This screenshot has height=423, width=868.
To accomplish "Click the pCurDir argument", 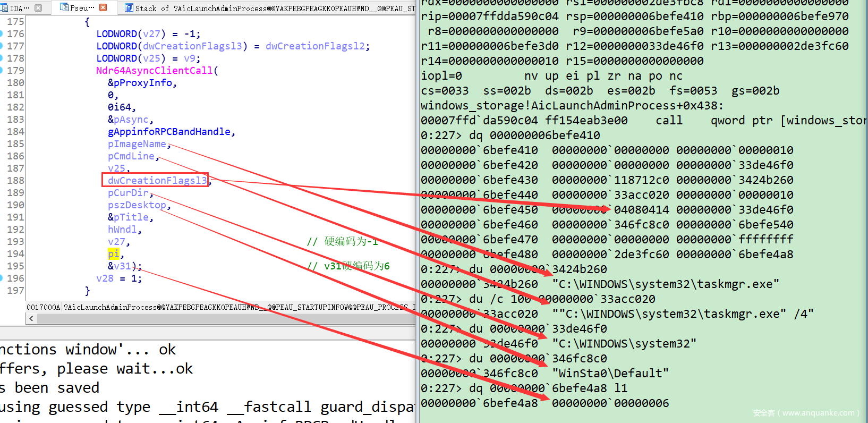I will [128, 193].
